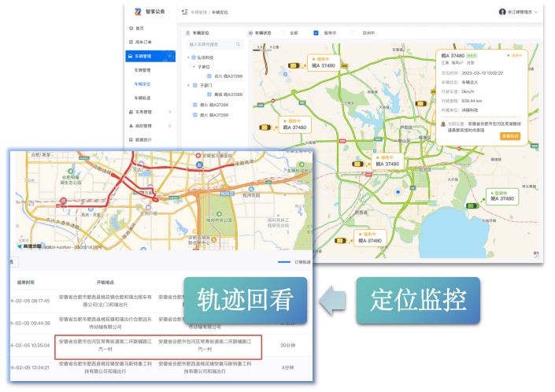
Task: Click the 智享公务 logo icon
Action: (x=138, y=12)
